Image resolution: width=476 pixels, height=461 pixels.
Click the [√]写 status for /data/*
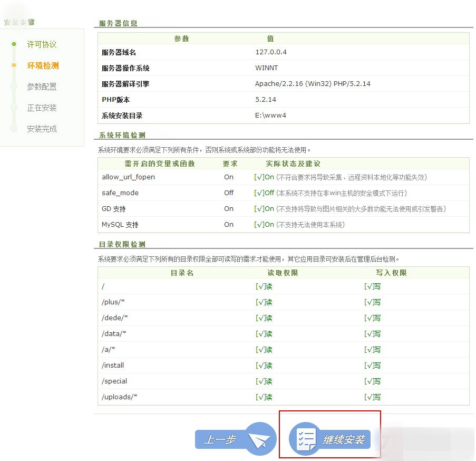tap(373, 334)
